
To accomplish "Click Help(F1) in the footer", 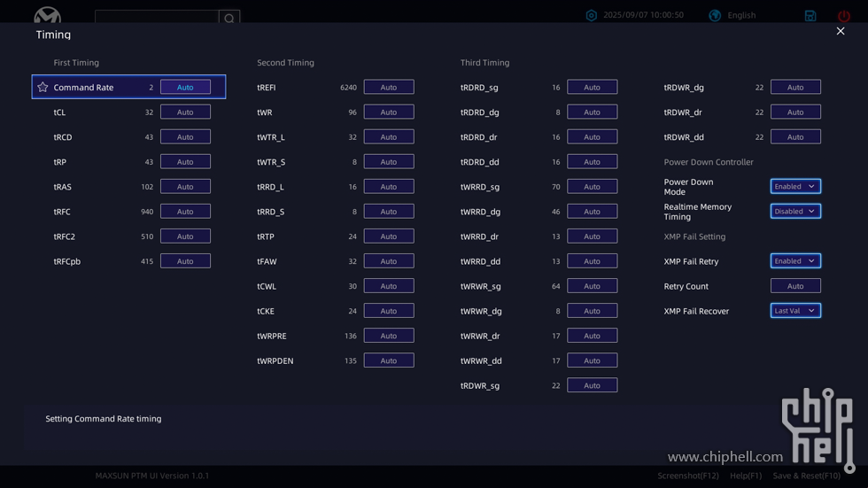I will coord(746,476).
